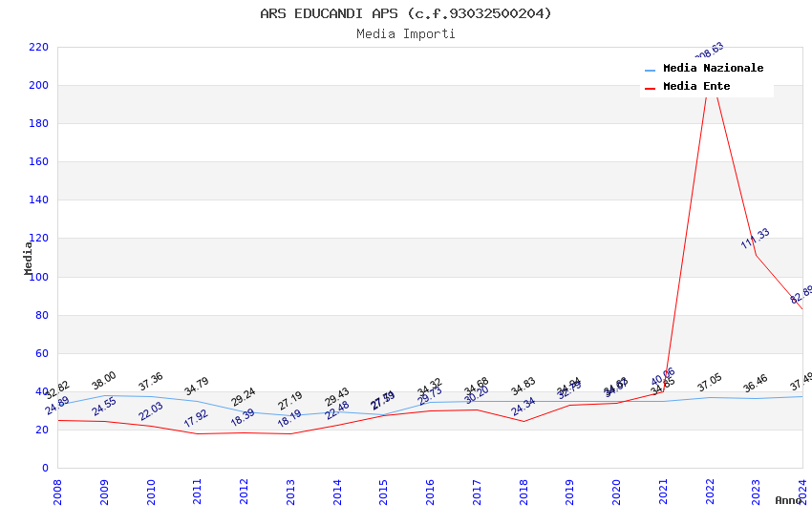Screen dimensions: 812x525
Task: Click the 2014 year axis label
Action: click(x=337, y=492)
